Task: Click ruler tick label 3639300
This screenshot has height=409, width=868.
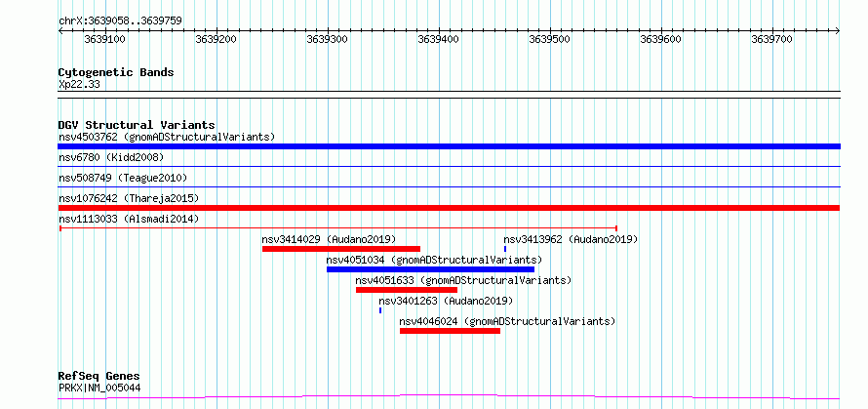Action: [x=328, y=39]
